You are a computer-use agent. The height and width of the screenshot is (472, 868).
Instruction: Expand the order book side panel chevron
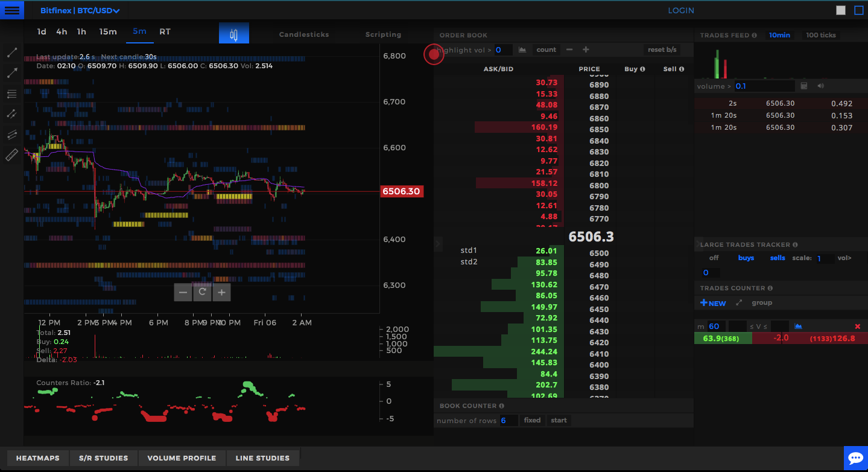[438, 244]
